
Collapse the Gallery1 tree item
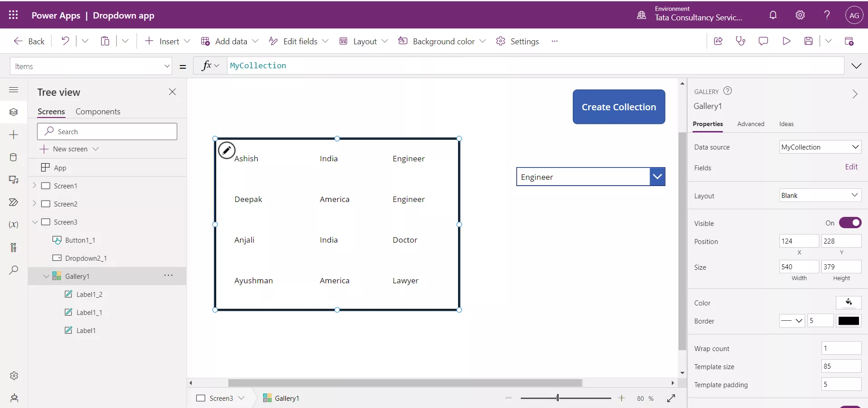pyautogui.click(x=45, y=276)
